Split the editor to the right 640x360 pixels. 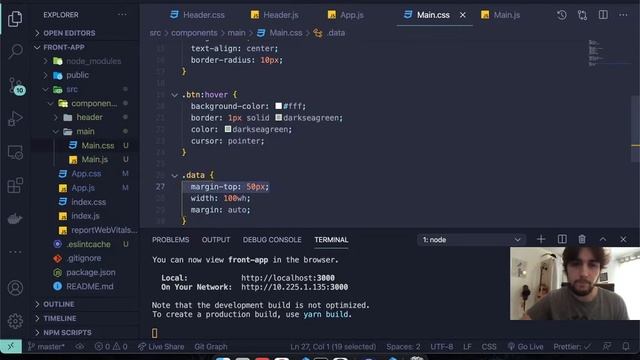(603, 15)
